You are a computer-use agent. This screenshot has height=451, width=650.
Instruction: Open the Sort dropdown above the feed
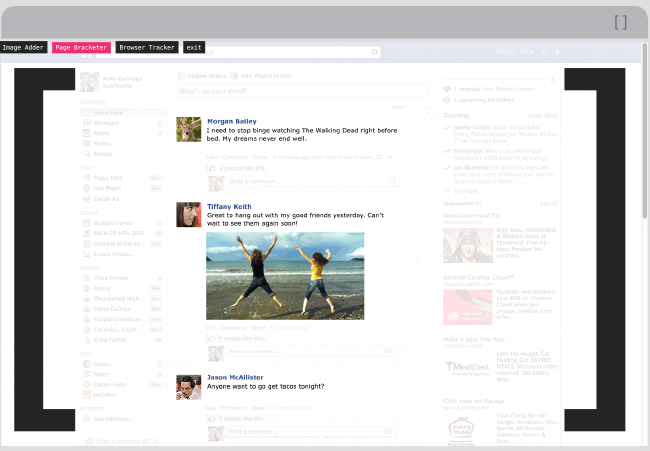399,106
